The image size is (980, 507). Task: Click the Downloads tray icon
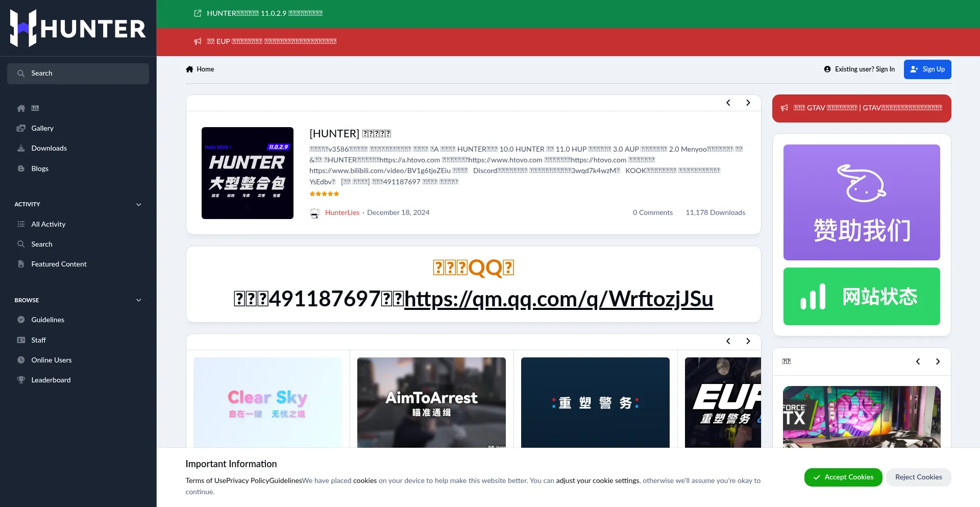pos(21,148)
